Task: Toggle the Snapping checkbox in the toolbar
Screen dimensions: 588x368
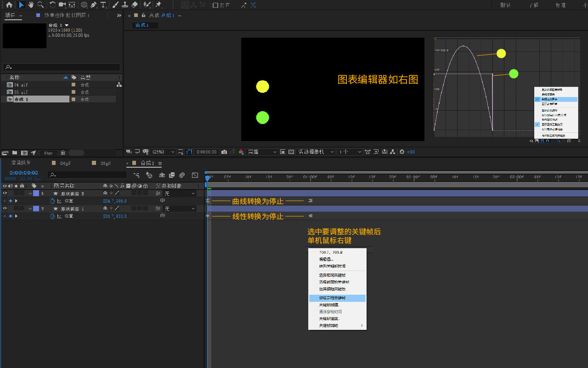Action: pos(215,5)
